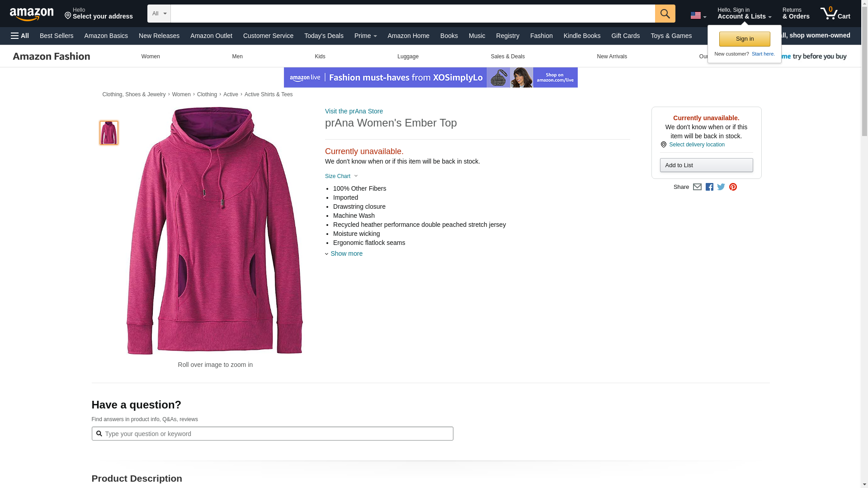Click the Amazon logo home icon
Viewport: 868px width, 488px height.
(32, 14)
